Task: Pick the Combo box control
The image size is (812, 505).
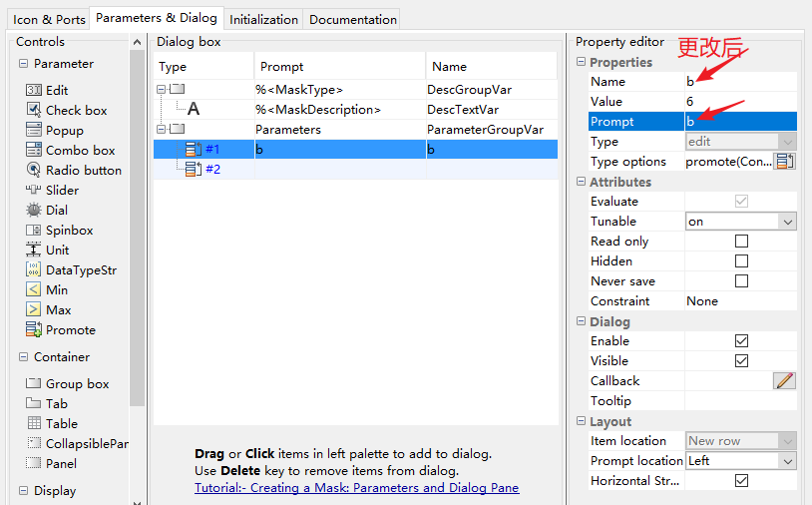Action: [x=71, y=151]
